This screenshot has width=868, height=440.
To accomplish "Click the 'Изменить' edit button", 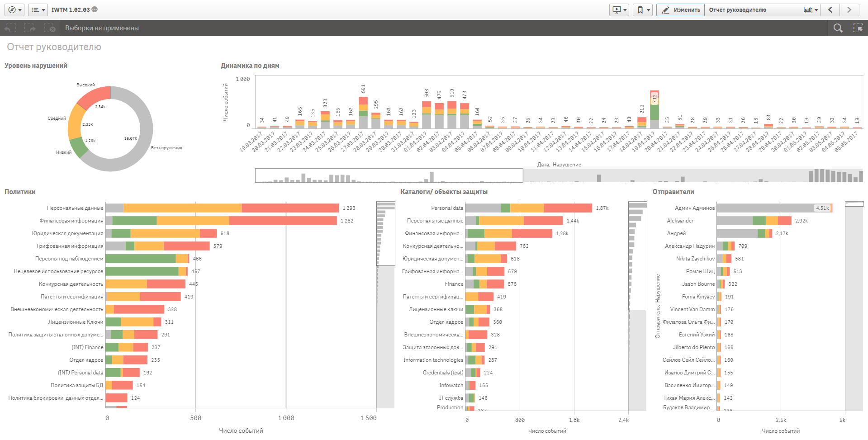I will tap(681, 9).
